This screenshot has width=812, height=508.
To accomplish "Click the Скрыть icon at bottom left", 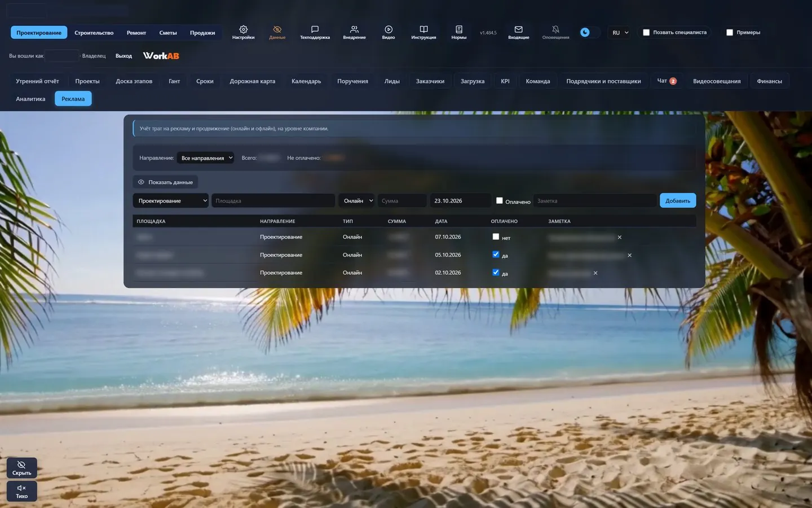I will (21, 468).
